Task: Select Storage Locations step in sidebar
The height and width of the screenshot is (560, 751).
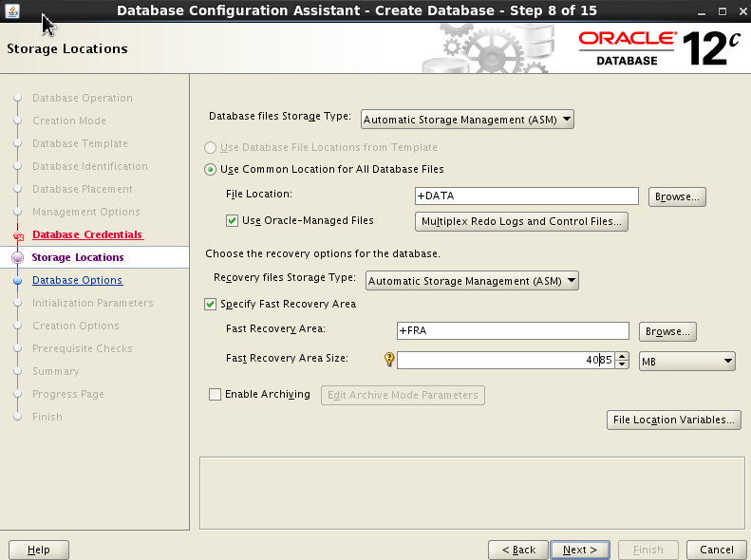Action: tap(78, 257)
